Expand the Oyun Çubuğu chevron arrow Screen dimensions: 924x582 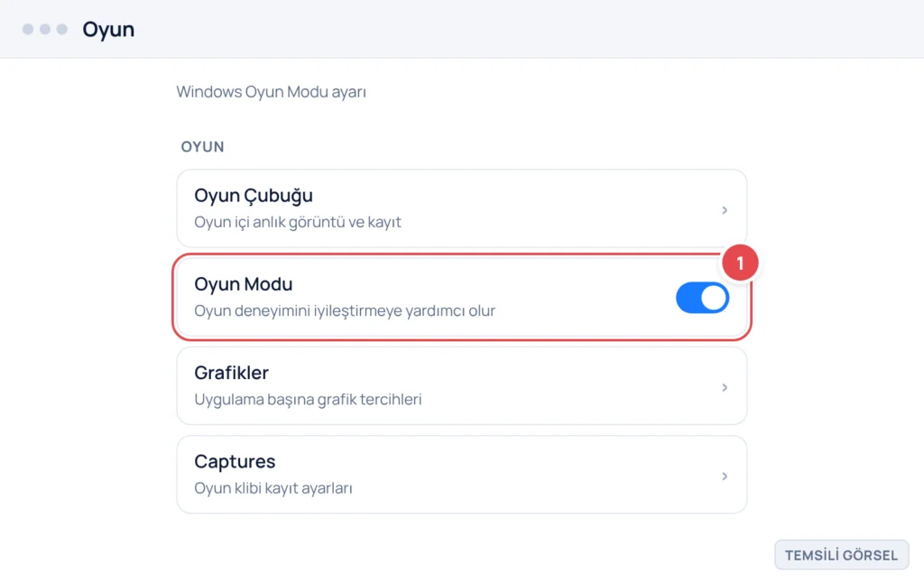pos(725,209)
